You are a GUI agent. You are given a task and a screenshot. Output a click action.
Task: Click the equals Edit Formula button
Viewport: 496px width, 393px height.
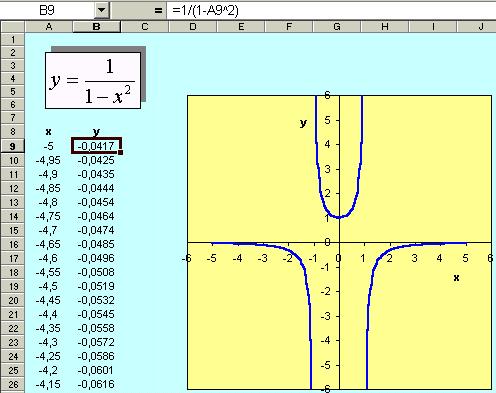coord(159,11)
